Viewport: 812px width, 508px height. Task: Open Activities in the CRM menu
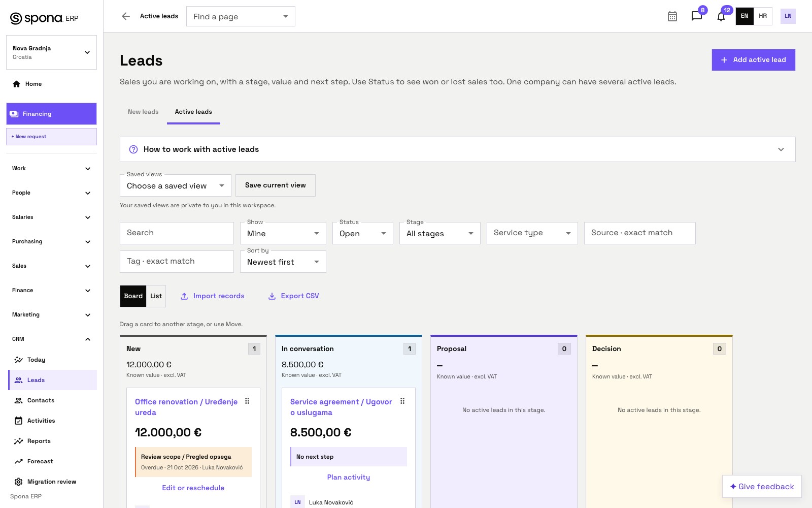coord(53,421)
